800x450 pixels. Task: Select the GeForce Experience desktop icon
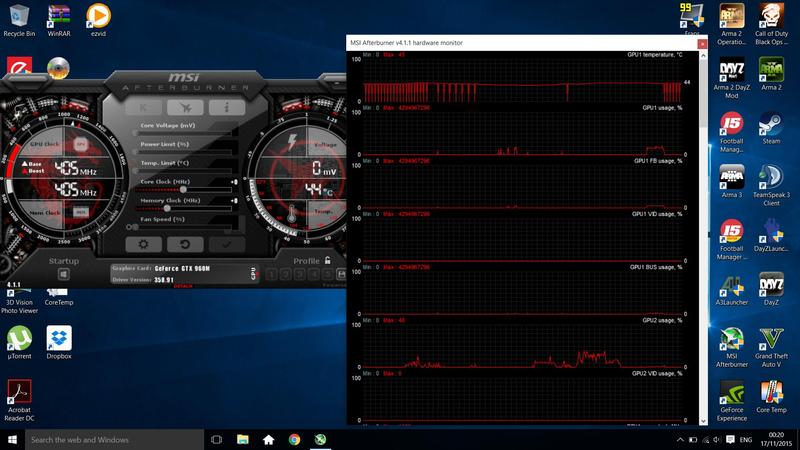[732, 401]
